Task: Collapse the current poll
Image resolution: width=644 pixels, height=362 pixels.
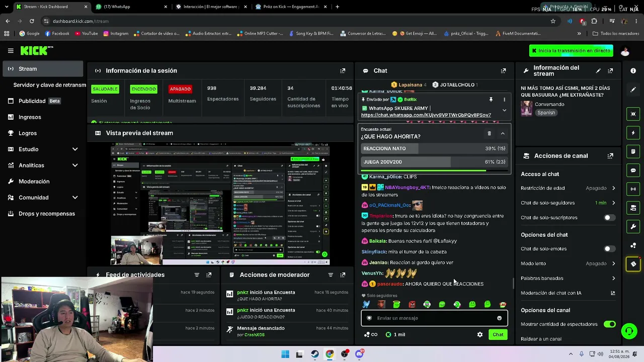Action: 502,133
